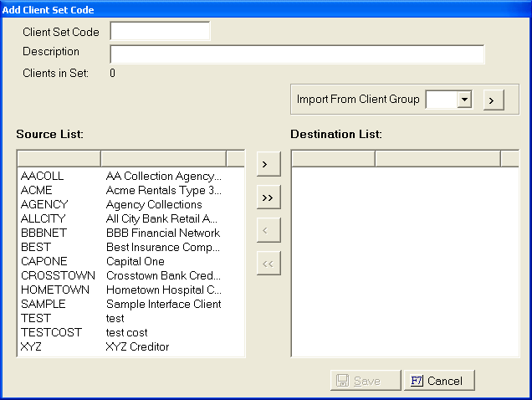Select the XYZ Creditor row
Screen dimensions: 532x400
point(31,347)
